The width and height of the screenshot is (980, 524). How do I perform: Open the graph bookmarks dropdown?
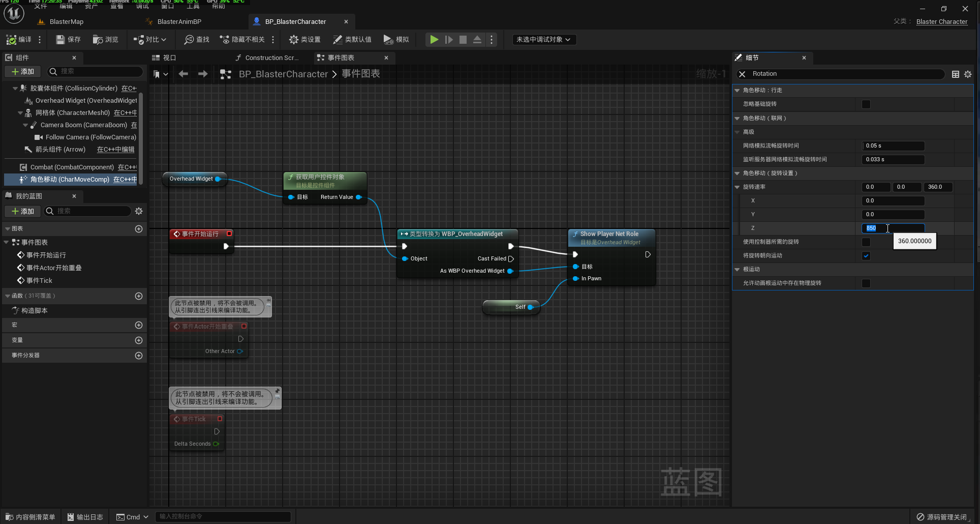(161, 74)
